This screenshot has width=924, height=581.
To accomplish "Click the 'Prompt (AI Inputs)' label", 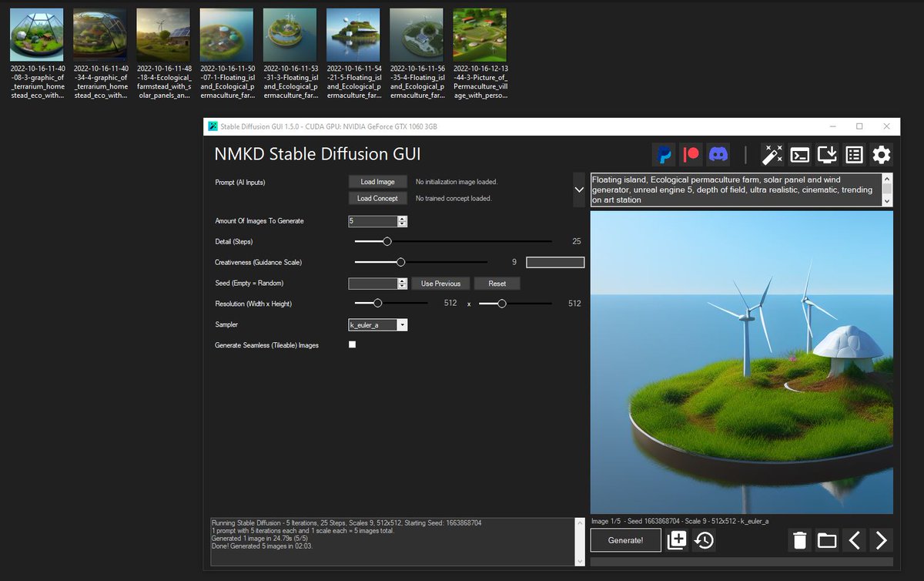I will coord(240,182).
